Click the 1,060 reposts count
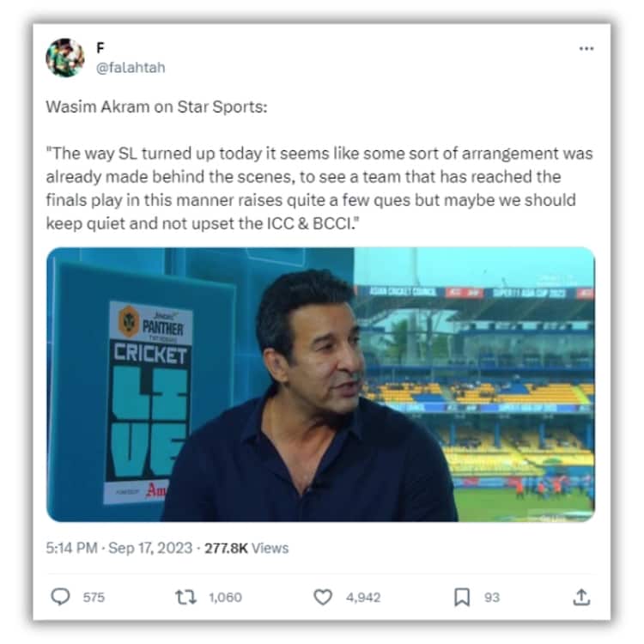This screenshot has height=644, width=644. [x=225, y=597]
